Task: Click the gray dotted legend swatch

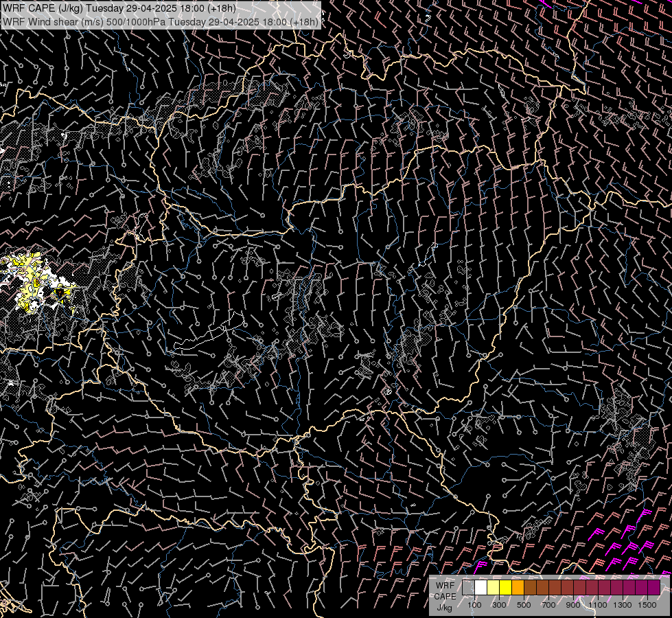Action: click(x=468, y=588)
